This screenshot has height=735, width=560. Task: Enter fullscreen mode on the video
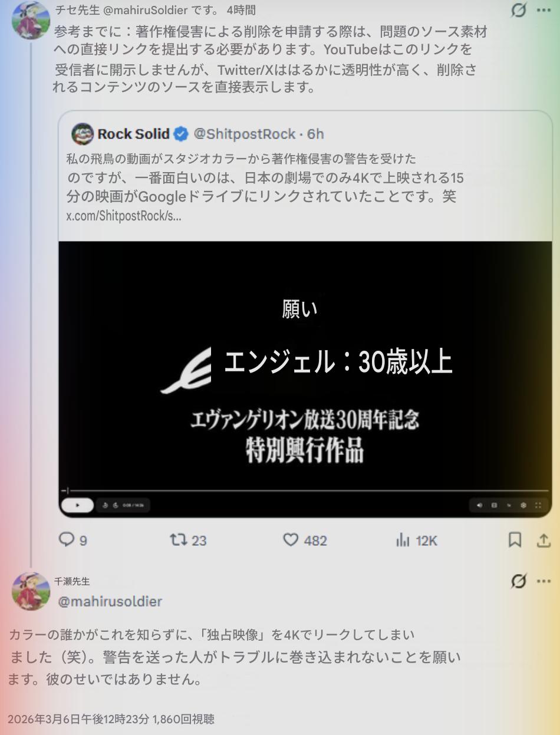point(538,505)
